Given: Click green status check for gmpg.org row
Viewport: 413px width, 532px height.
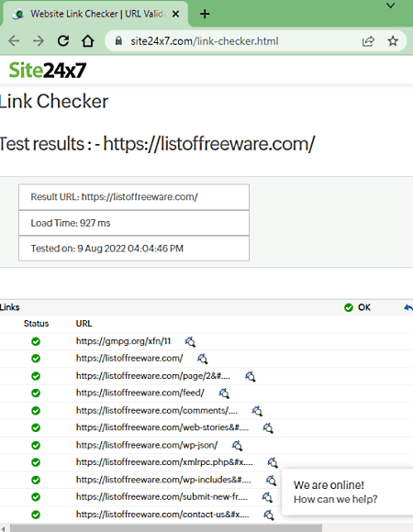Looking at the screenshot, I should (x=36, y=341).
